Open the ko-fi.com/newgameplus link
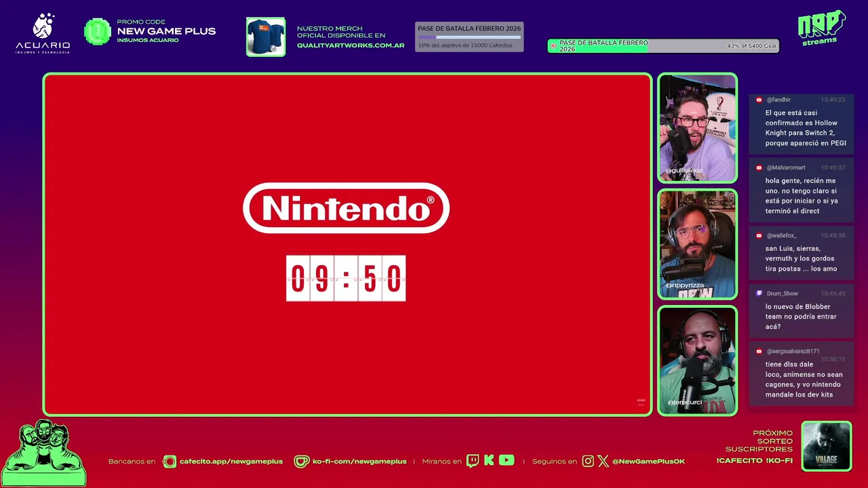Image resolution: width=868 pixels, height=488 pixels. (x=359, y=462)
